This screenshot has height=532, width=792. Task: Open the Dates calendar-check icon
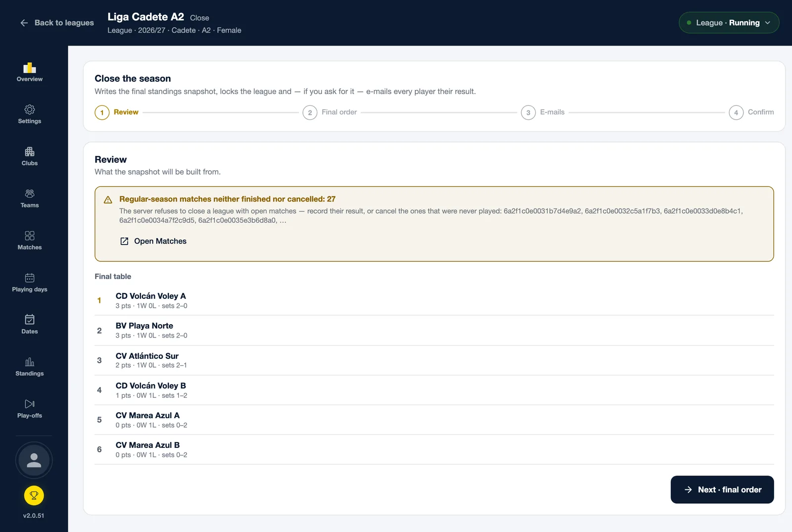[x=30, y=320]
